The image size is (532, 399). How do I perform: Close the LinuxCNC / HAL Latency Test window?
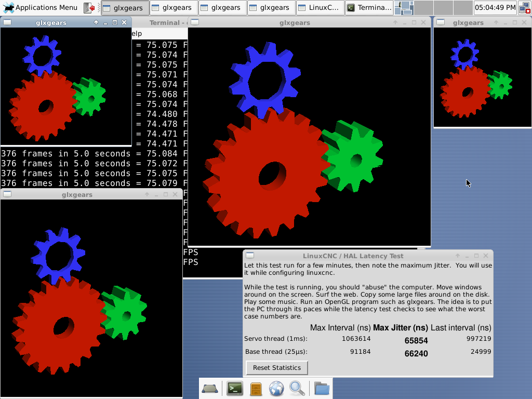(x=486, y=256)
